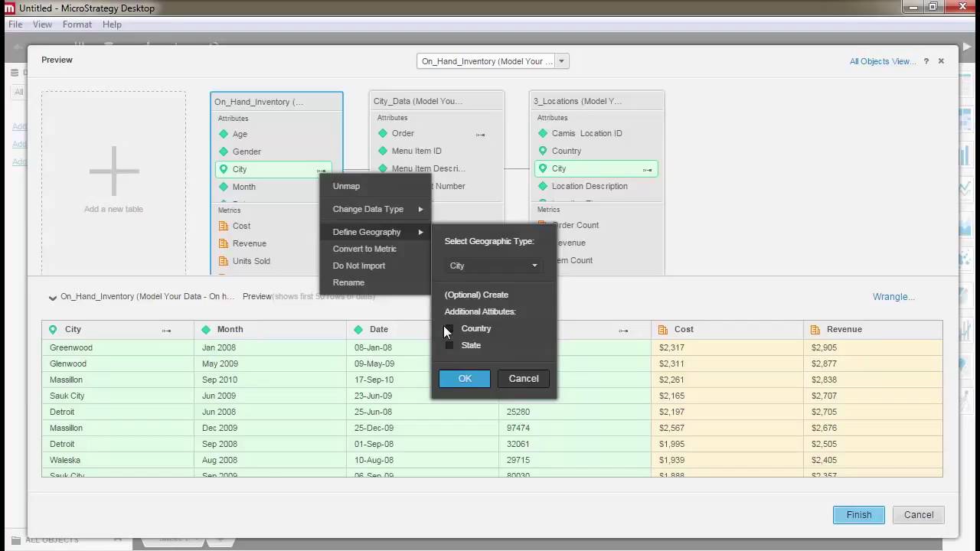Check the State additional attribute checkbox
This screenshot has height=551, width=980.
(449, 345)
